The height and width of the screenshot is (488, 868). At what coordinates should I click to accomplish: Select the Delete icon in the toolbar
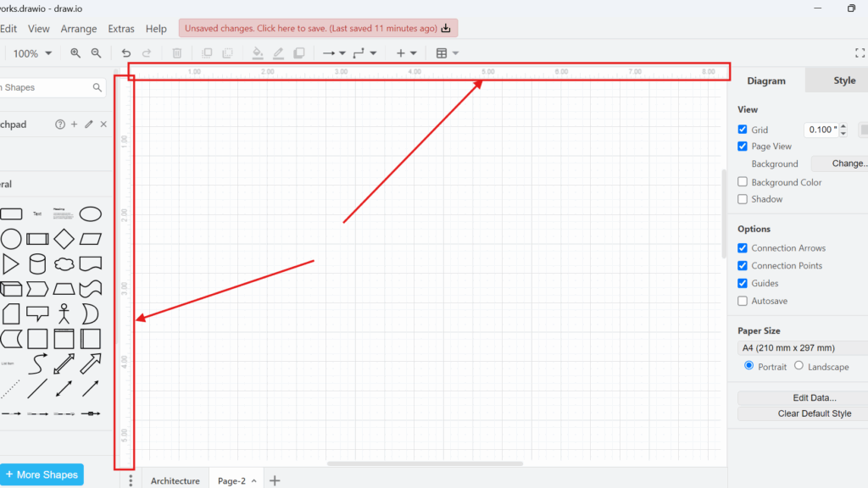[176, 53]
